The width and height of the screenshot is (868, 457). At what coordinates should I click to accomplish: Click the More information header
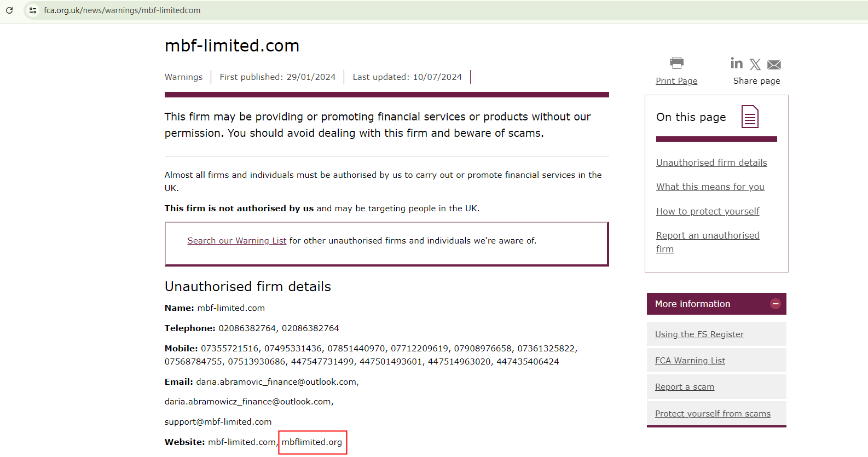693,304
